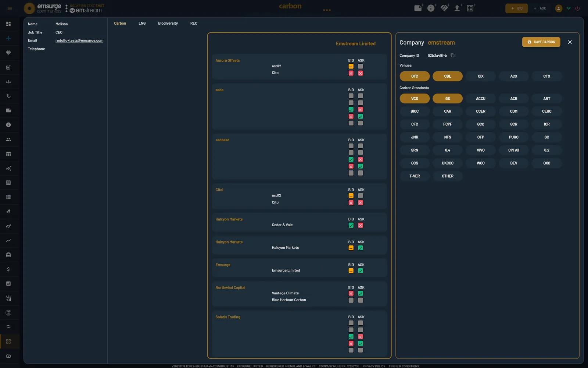This screenshot has height=368, width=588.
Task: Click the + ASK button
Action: [539, 8]
